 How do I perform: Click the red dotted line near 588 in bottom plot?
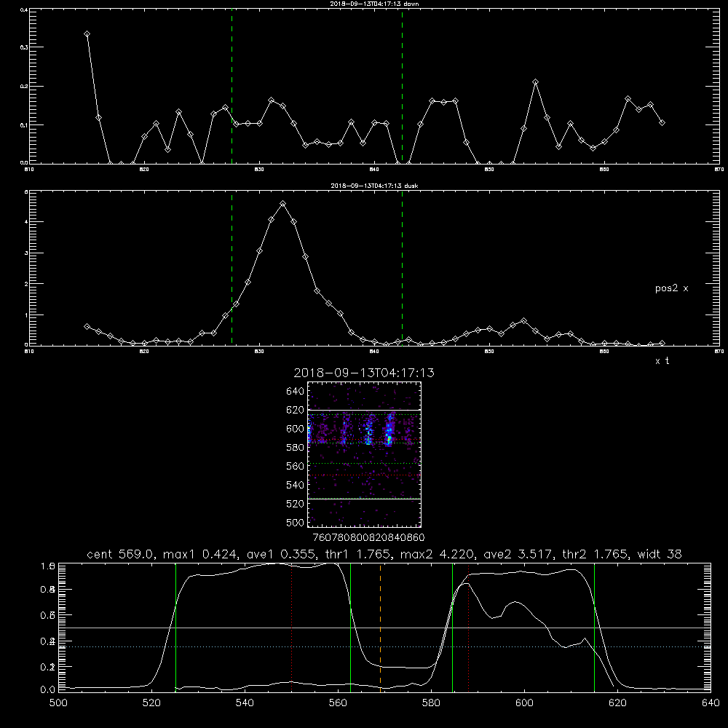[x=468, y=627]
